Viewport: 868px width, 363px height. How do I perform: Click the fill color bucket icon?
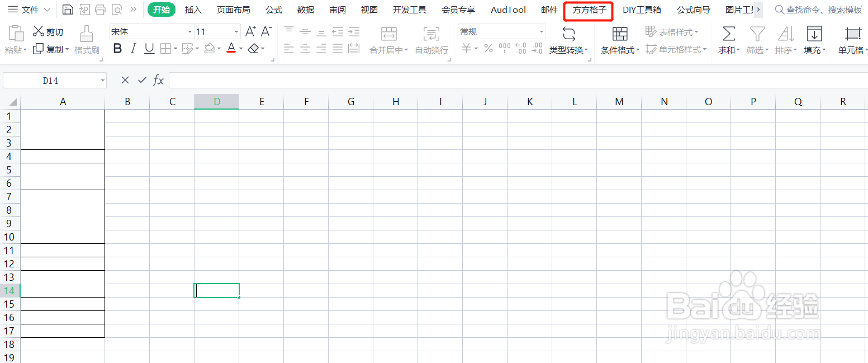pos(209,49)
